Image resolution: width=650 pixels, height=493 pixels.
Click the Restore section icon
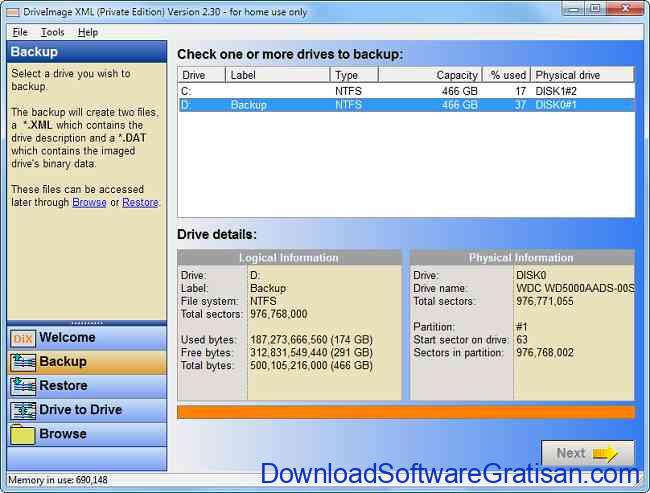(23, 386)
